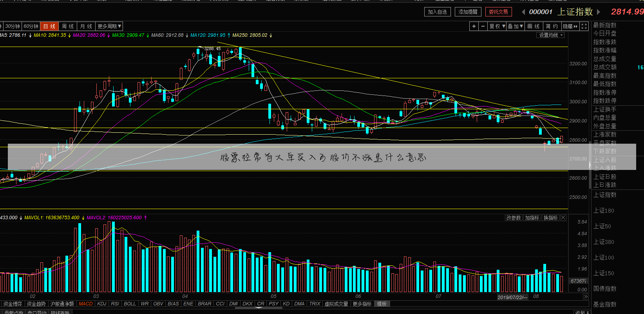Viewport: 644px width, 314px height.
Task: Open the 叠加 overlay dropdown
Action: (515, 26)
